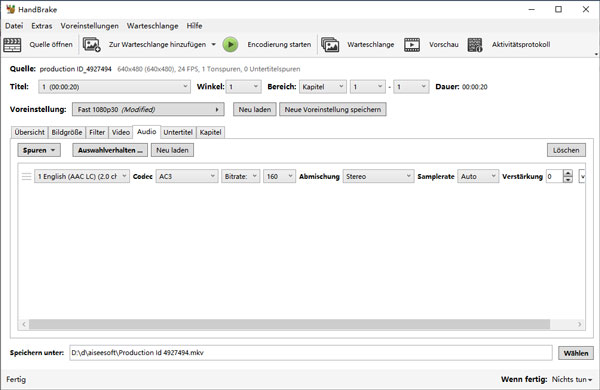Screen dimensions: 600x390
Task: Click the source name production ID_4927494
Action: click(75, 69)
